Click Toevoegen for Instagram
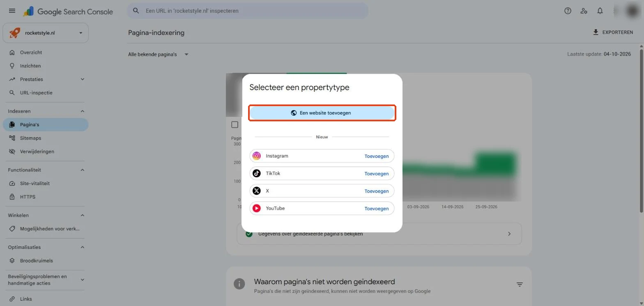The width and height of the screenshot is (644, 306). tap(377, 156)
